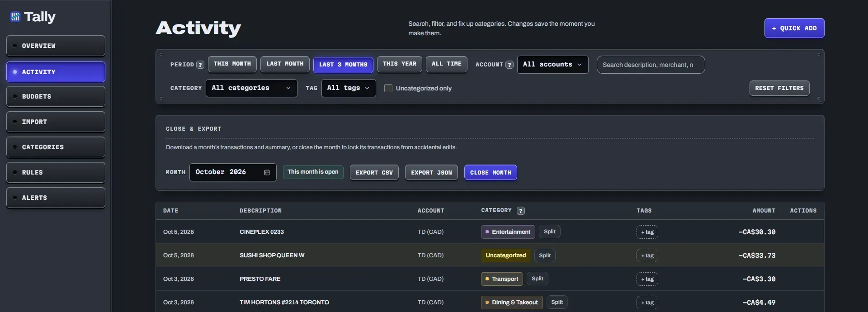Open Rules in sidebar

point(56,172)
